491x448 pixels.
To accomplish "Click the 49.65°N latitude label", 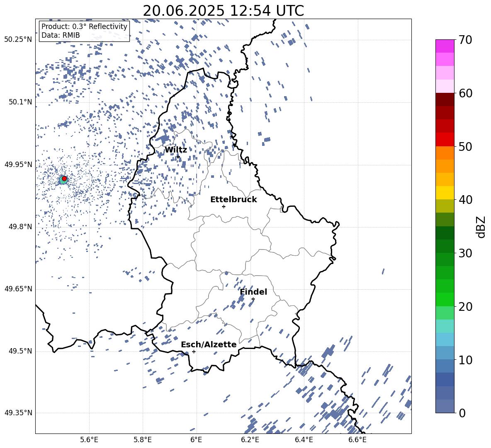I will pos(18,288).
